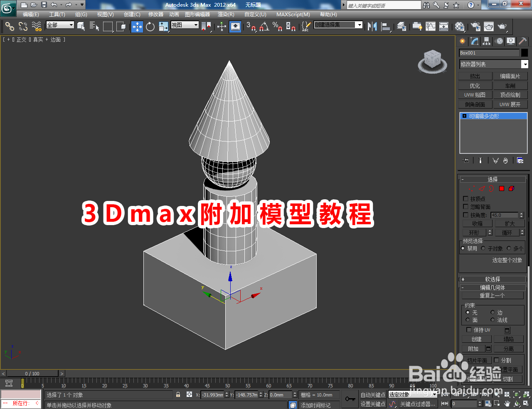Activate the vertex sub-object selection icon
The height and width of the screenshot is (409, 532).
[x=472, y=188]
